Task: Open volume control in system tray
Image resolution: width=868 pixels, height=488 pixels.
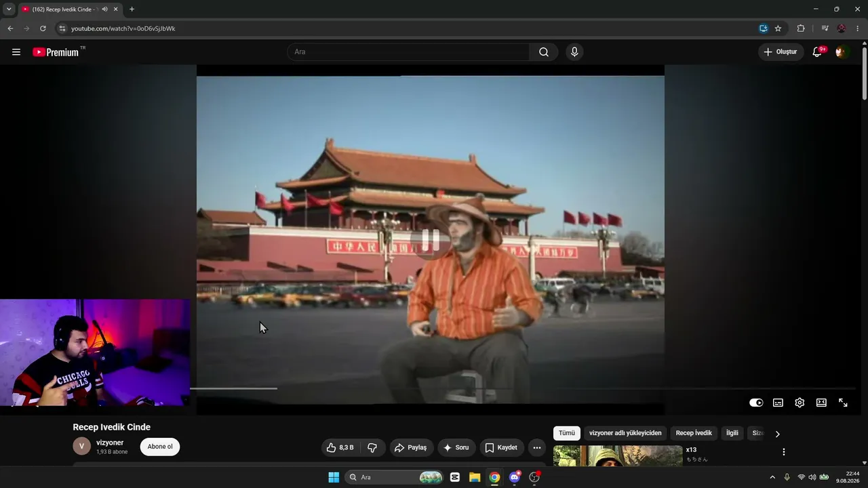Action: [x=812, y=477]
